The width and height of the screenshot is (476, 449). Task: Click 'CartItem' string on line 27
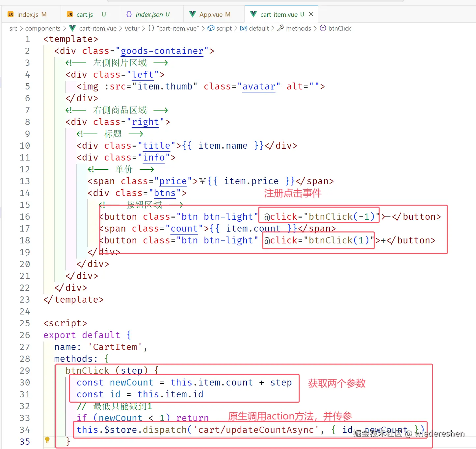115,347
